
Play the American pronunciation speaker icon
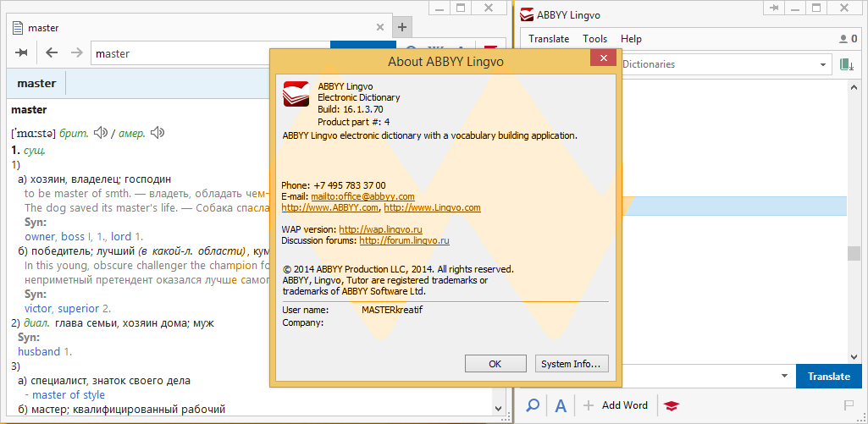click(158, 133)
